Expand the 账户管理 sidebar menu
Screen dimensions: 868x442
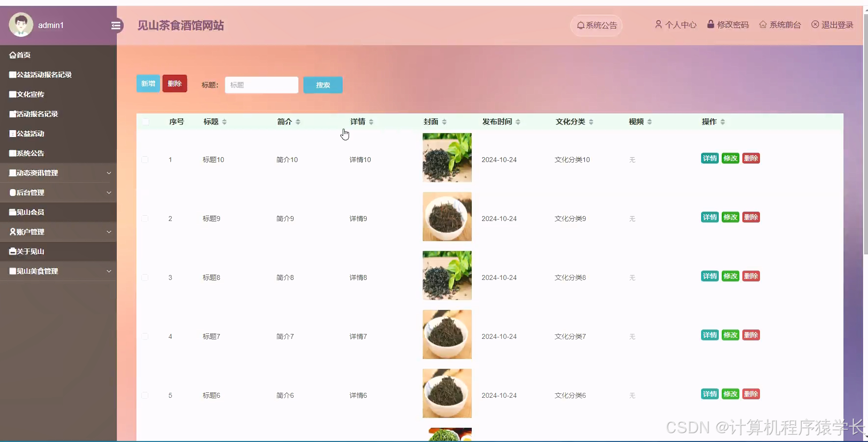point(30,231)
